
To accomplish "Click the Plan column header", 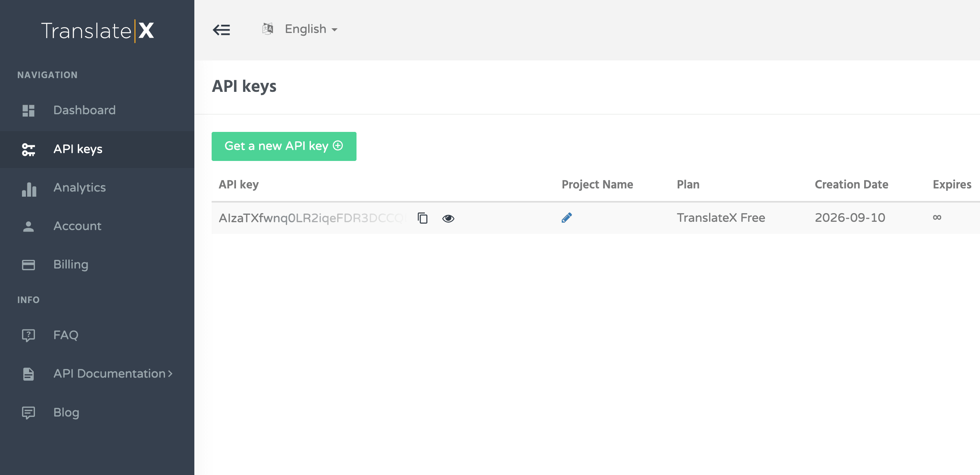I will pyautogui.click(x=688, y=185).
